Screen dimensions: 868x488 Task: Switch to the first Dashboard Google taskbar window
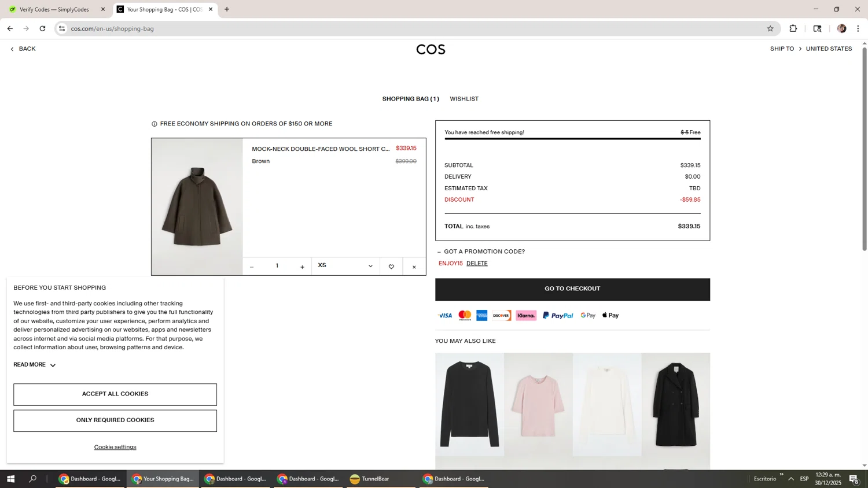(x=90, y=479)
